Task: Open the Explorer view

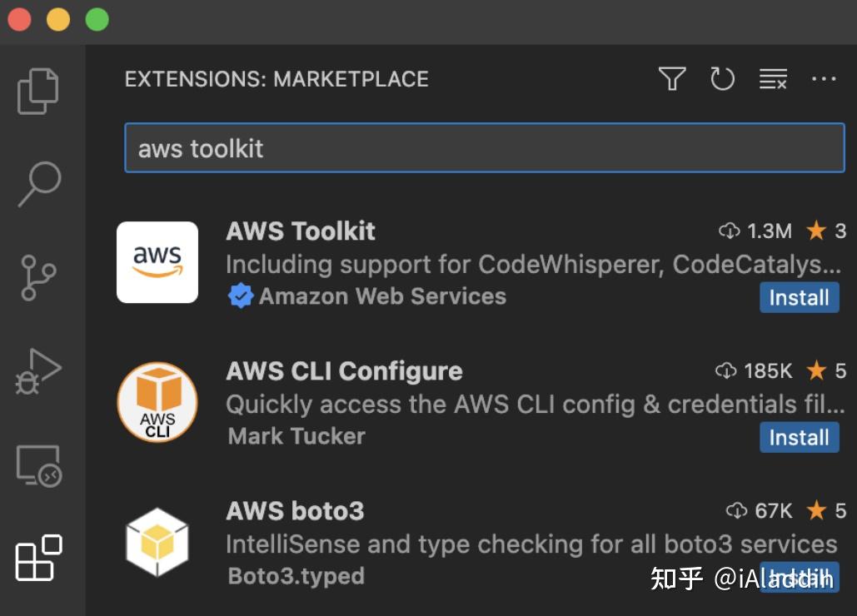Action: pos(39,90)
